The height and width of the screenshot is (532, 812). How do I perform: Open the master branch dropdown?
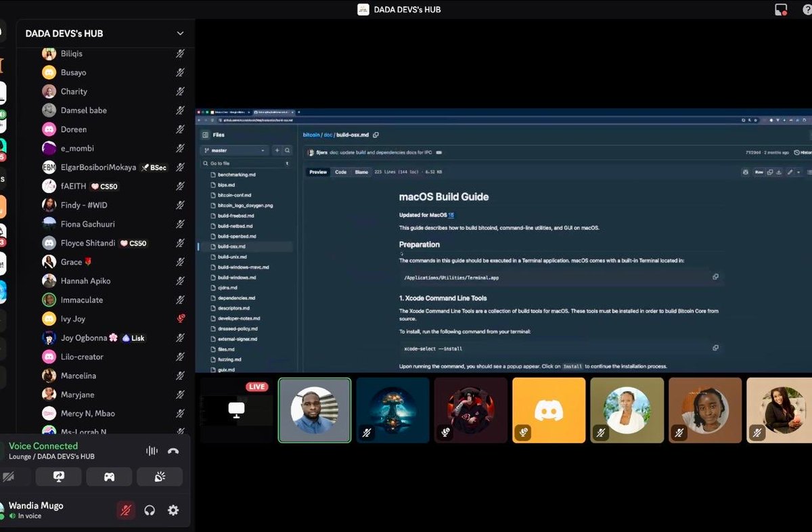tap(233, 150)
